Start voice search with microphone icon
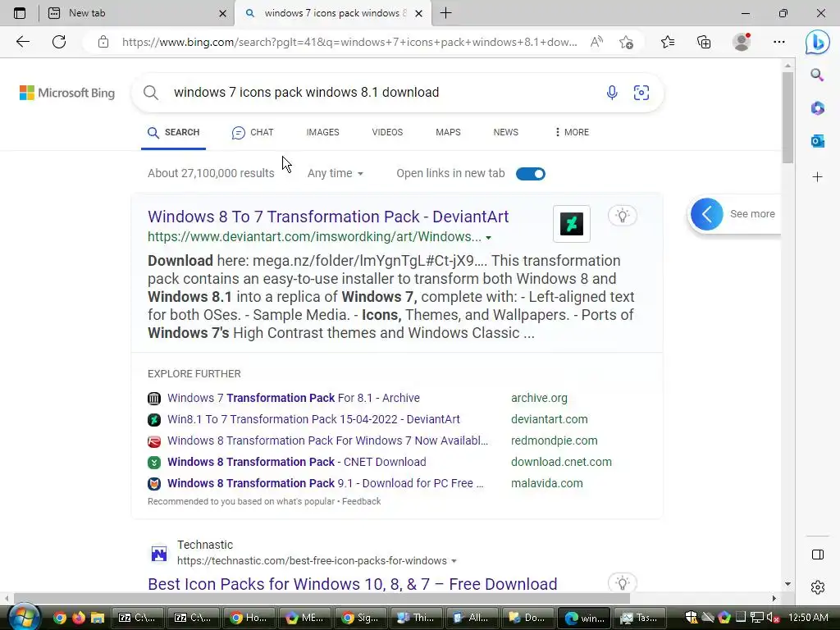This screenshot has height=630, width=840. point(612,93)
